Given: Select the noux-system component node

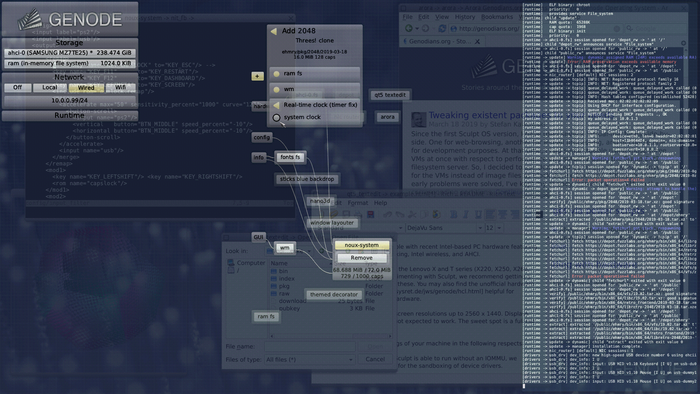Looking at the screenshot, I should point(362,245).
